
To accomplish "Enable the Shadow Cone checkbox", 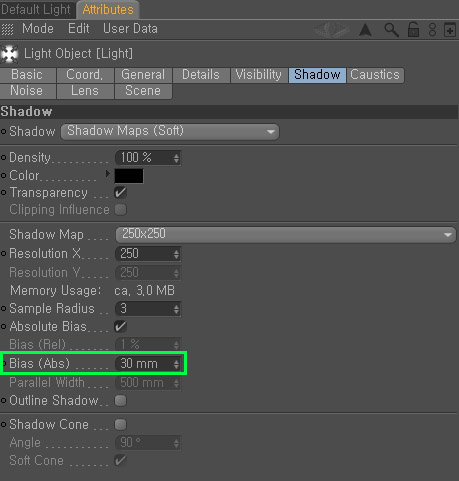I will pos(120,424).
